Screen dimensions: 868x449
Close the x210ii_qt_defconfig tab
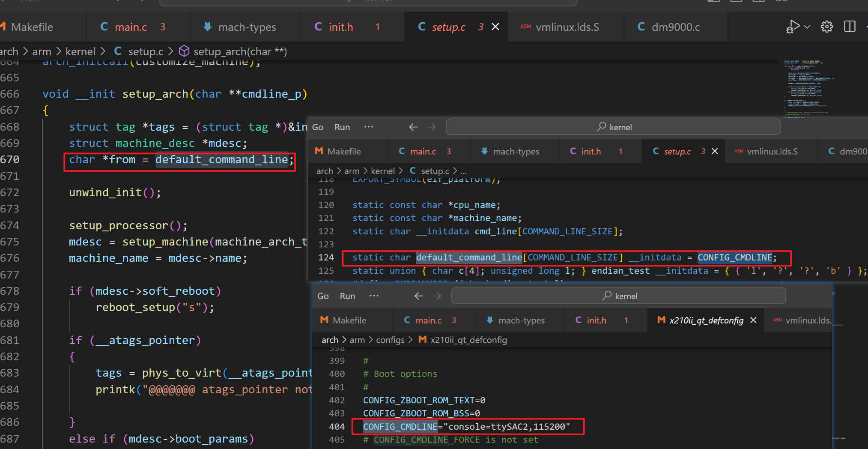[x=754, y=320]
